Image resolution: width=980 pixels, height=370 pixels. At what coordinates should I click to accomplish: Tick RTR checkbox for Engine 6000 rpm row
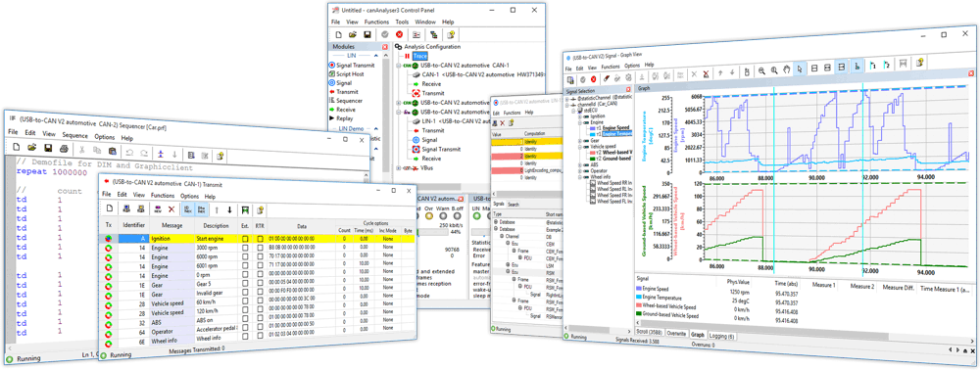coord(260,256)
